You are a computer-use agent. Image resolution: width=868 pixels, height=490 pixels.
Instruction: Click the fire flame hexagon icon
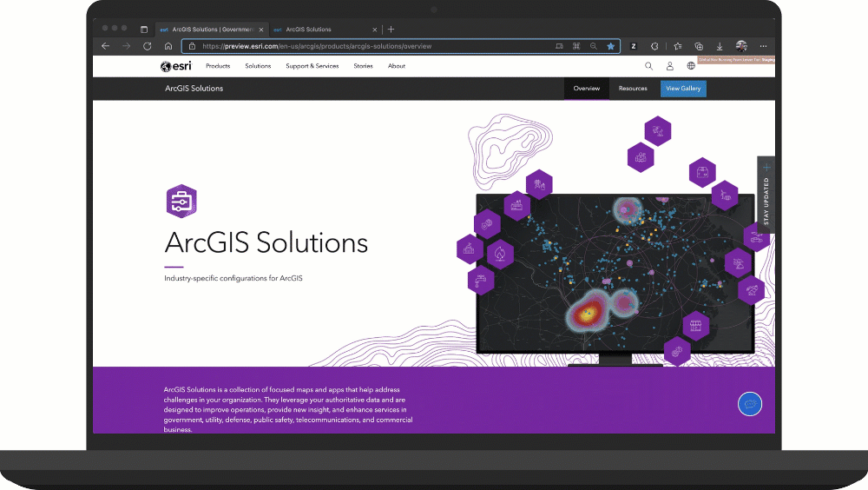click(501, 254)
